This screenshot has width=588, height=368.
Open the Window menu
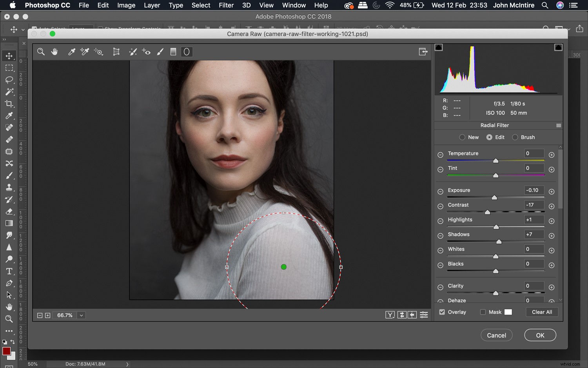[x=294, y=5]
